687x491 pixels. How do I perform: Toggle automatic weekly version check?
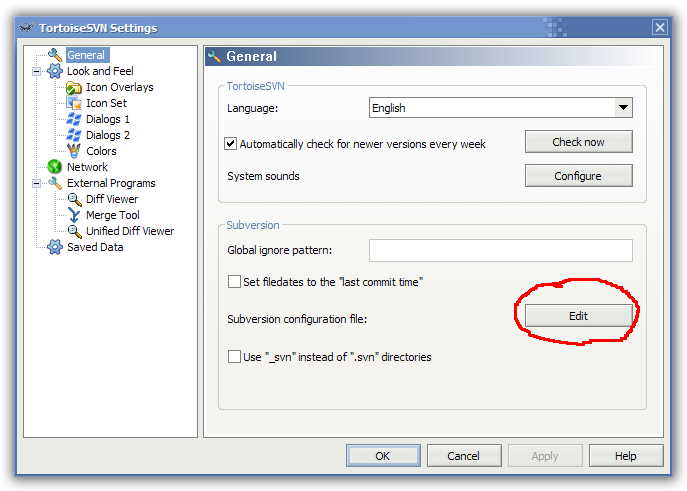click(230, 144)
